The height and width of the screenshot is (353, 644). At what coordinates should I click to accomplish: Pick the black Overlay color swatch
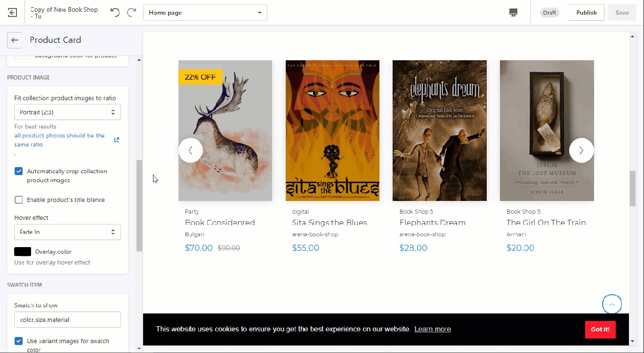pyautogui.click(x=23, y=252)
